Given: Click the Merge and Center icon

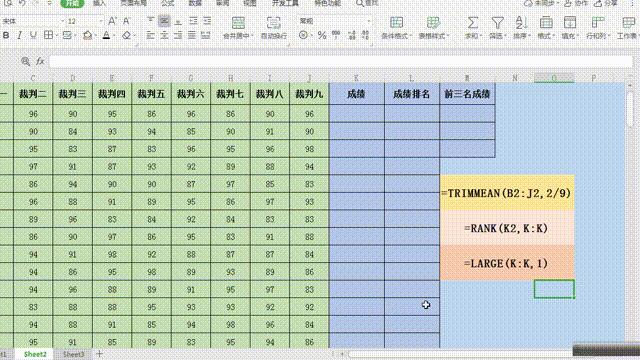Looking at the screenshot, I should [238, 22].
